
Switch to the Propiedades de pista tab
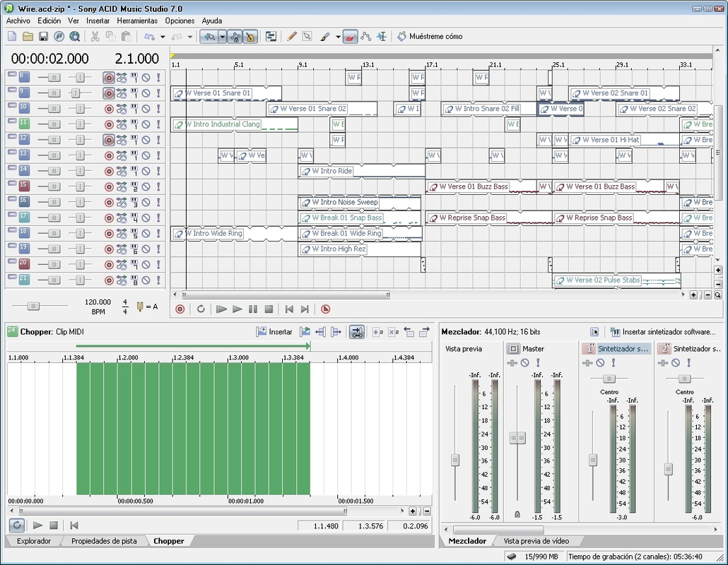pyautogui.click(x=104, y=541)
